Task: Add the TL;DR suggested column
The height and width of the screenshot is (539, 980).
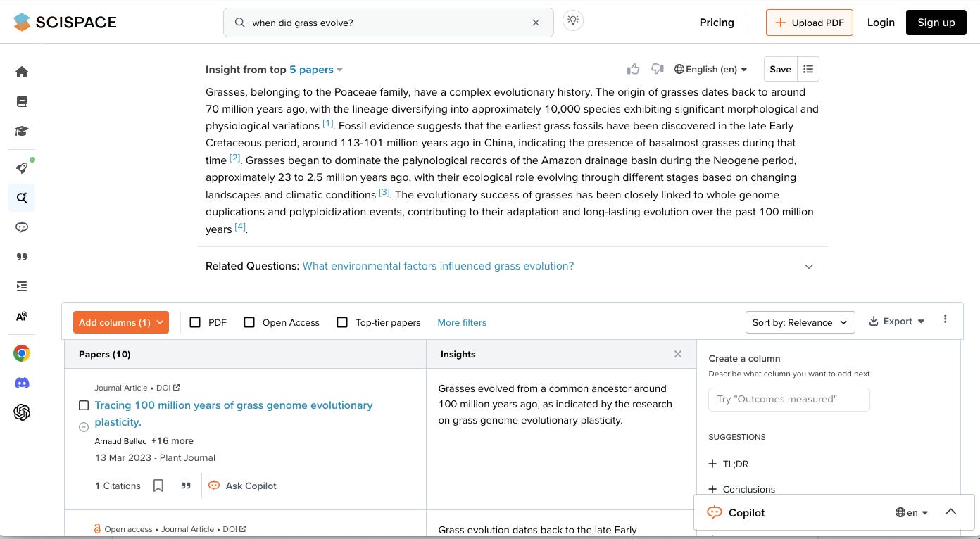Action: click(x=729, y=464)
